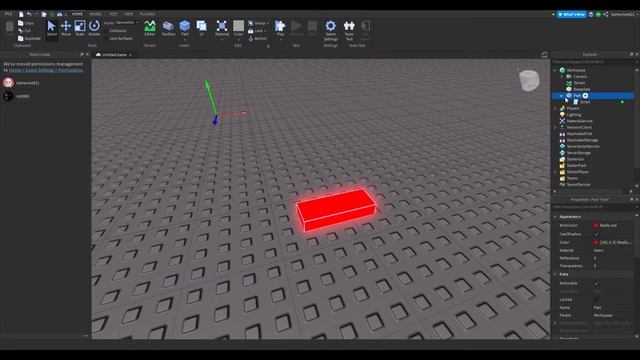This screenshot has height=360, width=640.
Task: Switch to the TEST ribbon tab
Action: coord(113,14)
